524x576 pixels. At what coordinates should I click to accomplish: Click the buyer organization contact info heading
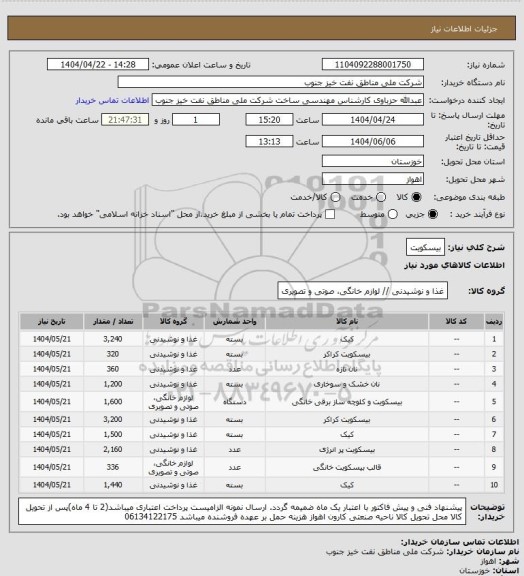[460, 542]
